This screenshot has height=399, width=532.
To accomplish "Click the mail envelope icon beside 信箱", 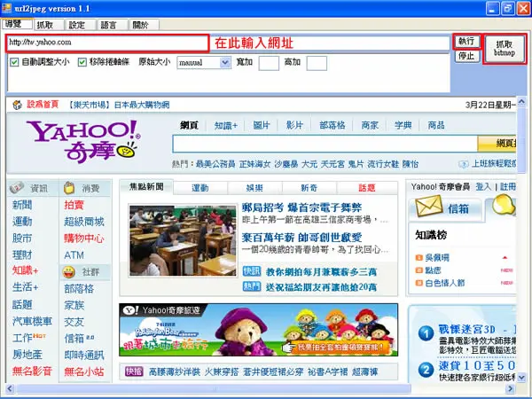I will point(429,207).
